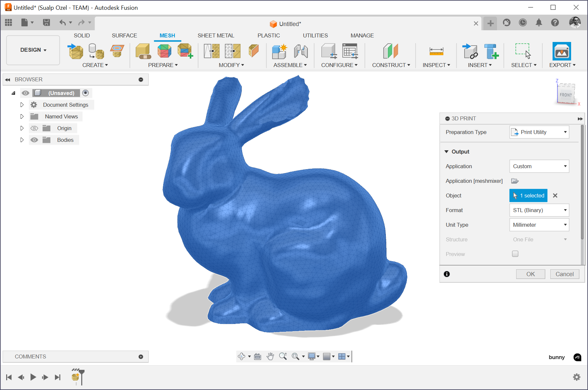Click the timeline mesh feature marker

[x=75, y=377]
